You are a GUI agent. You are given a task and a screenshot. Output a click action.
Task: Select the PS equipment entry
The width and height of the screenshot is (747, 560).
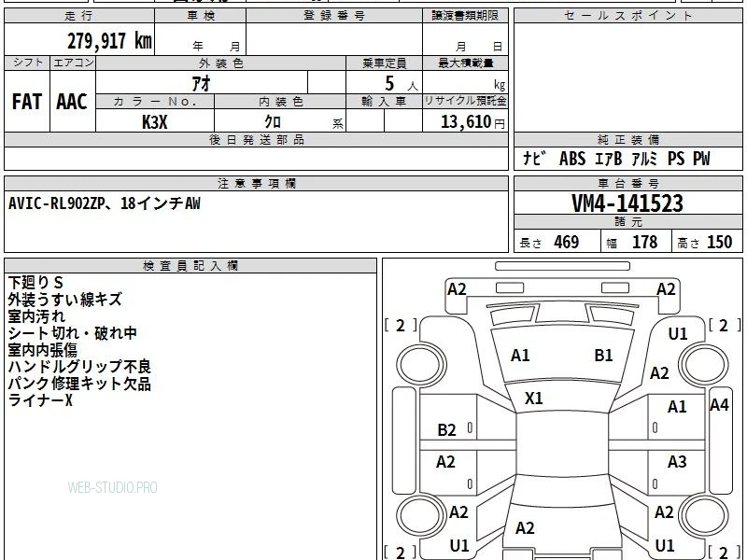(x=676, y=158)
